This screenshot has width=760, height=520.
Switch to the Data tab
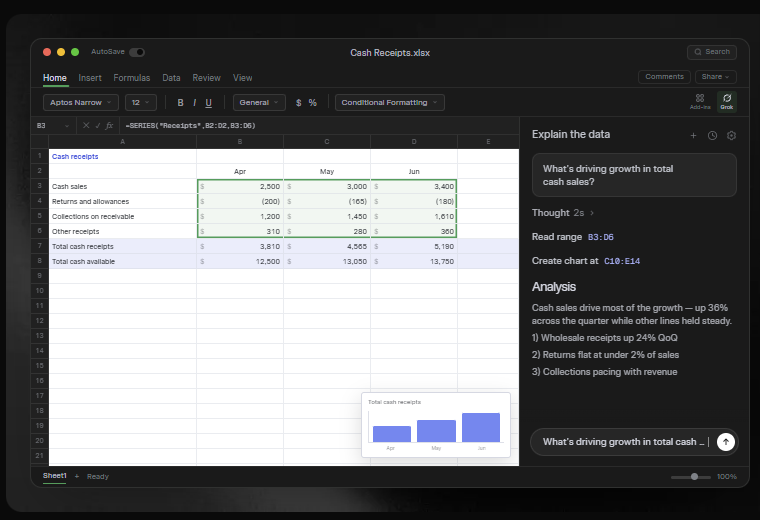[x=171, y=78]
